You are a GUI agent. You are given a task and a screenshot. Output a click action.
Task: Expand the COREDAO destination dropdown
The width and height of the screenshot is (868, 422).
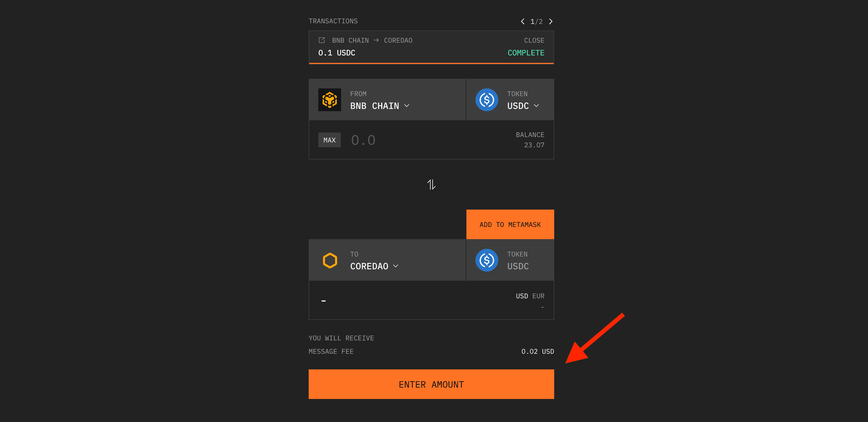coord(374,266)
